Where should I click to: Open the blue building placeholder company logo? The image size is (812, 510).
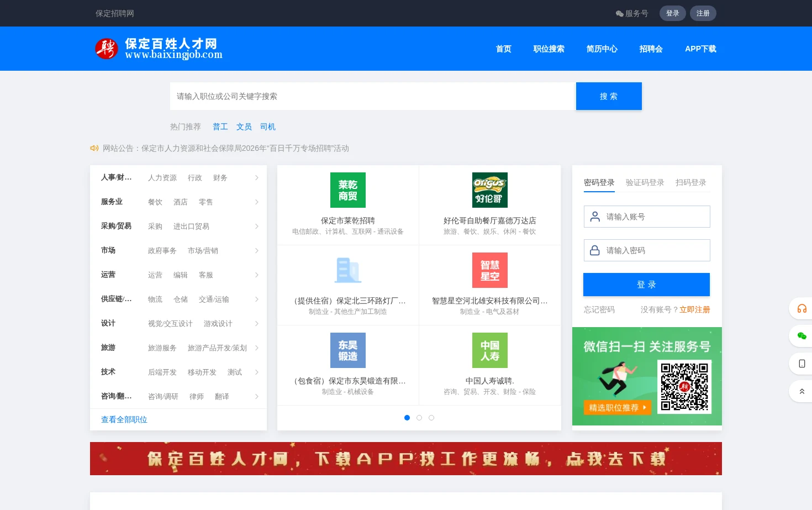coord(348,270)
